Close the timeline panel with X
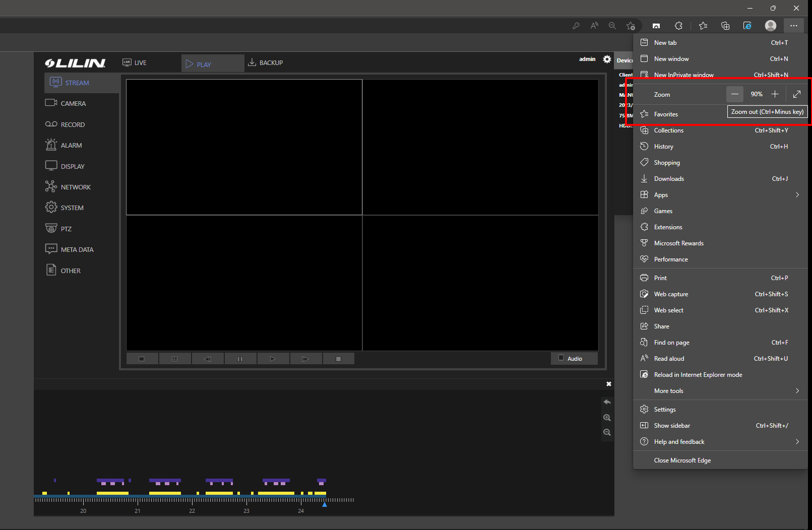Viewport: 812px width, 530px height. pos(608,384)
